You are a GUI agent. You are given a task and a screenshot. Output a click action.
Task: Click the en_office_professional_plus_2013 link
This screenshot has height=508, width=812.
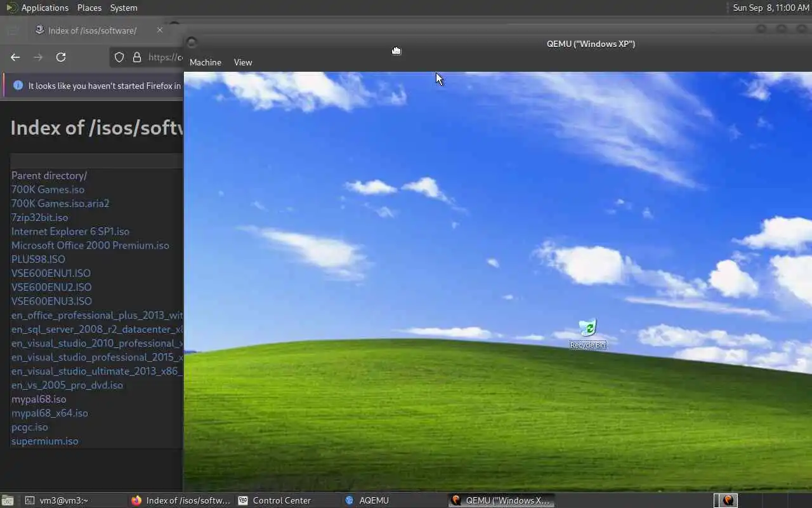[x=97, y=315]
